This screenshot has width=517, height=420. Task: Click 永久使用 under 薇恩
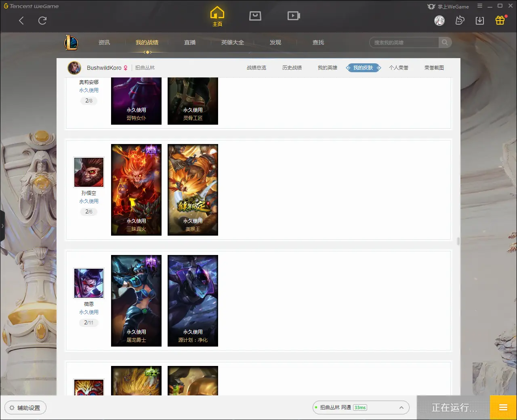point(89,312)
